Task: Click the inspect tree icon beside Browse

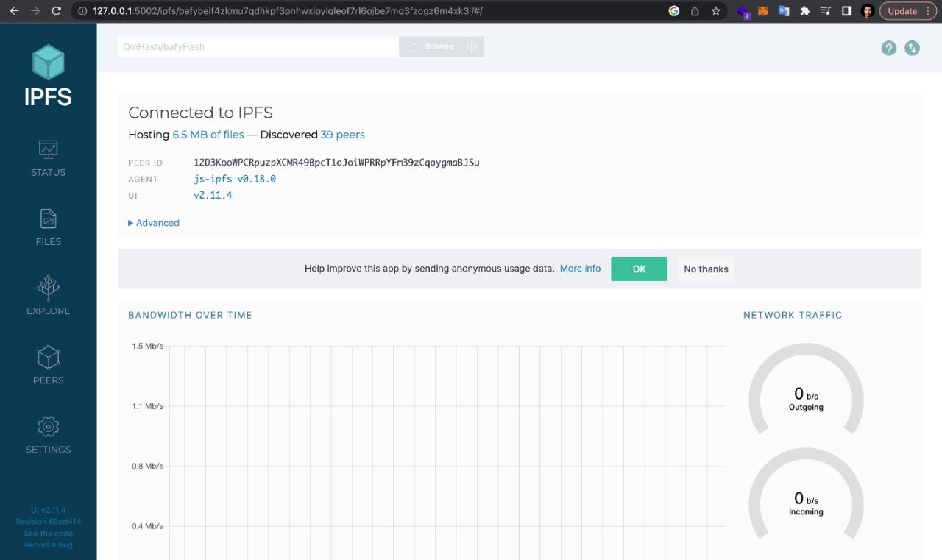Action: (472, 46)
